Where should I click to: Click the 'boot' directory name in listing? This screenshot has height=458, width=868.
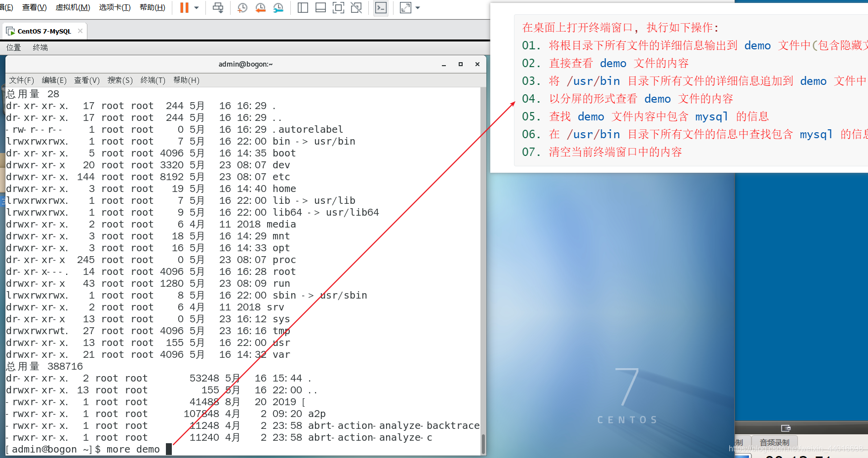coord(284,153)
